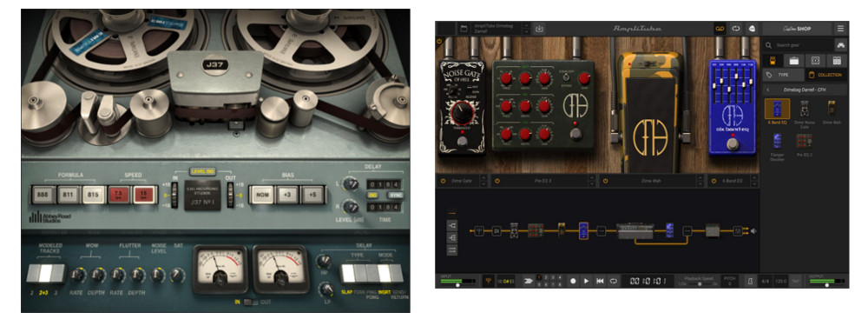Go back from Dimebag Darrell - CFH collection
This screenshot has height=326, width=868.
tap(768, 90)
